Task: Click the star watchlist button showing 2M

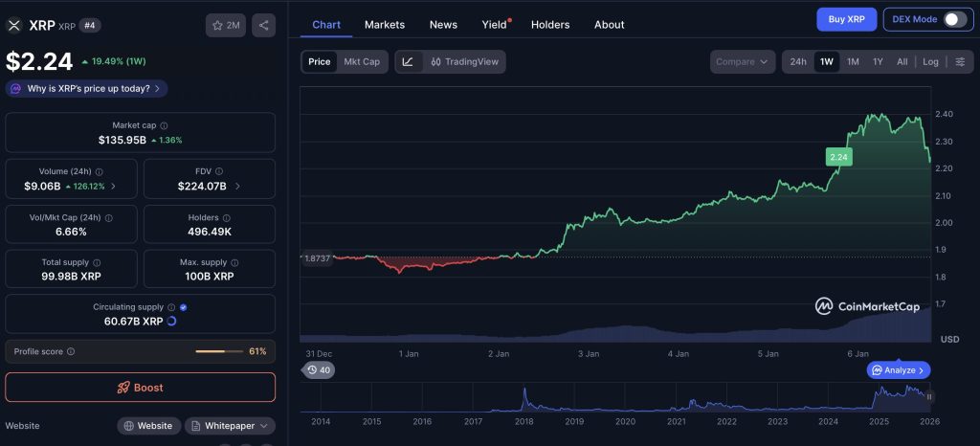Action: pyautogui.click(x=226, y=26)
